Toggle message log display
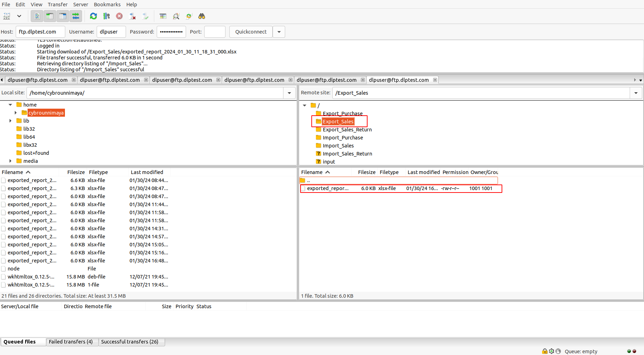Viewport: 644px width, 355px height. tap(37, 16)
